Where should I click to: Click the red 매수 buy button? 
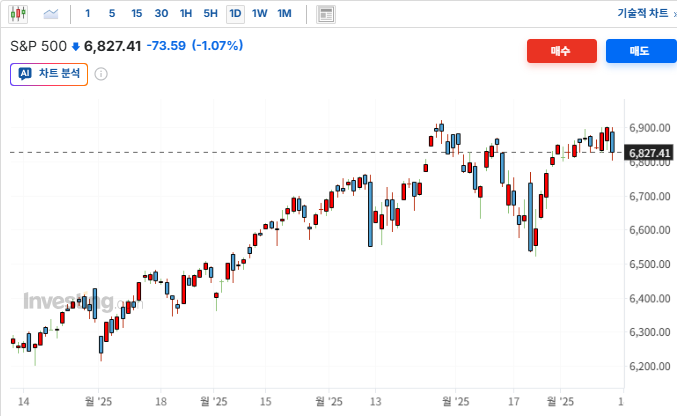[562, 51]
